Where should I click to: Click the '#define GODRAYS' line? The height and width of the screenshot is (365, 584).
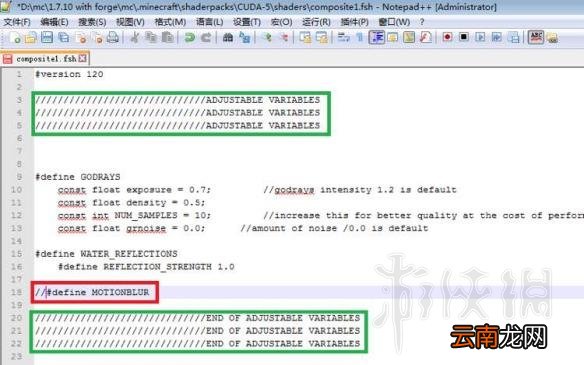point(78,177)
